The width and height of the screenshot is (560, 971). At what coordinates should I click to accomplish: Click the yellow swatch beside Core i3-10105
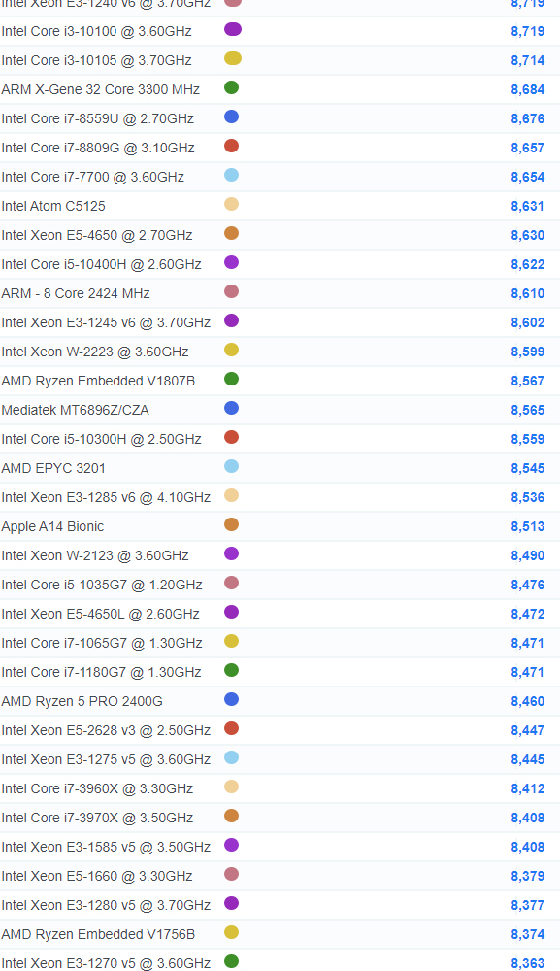click(x=233, y=58)
